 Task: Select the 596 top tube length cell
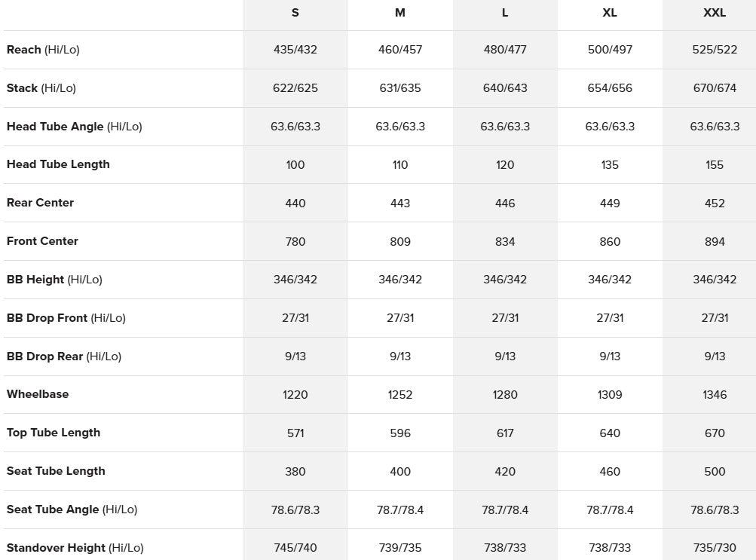tap(400, 433)
